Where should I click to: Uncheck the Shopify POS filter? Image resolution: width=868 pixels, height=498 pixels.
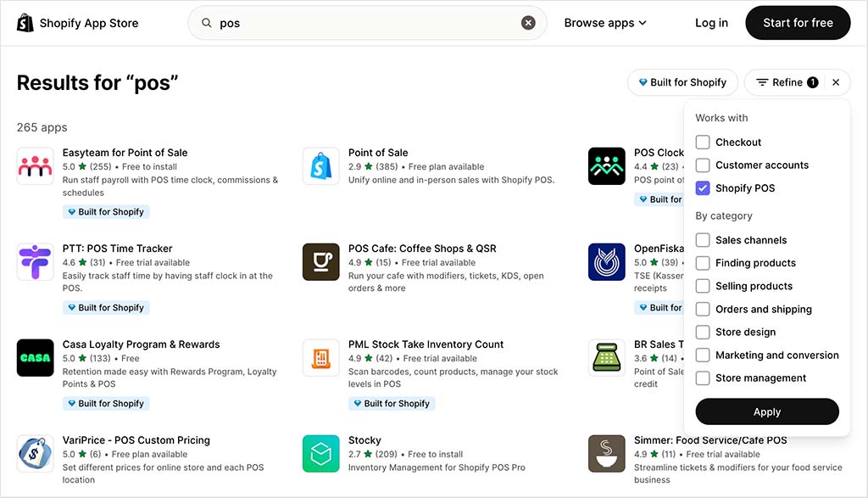coord(703,187)
